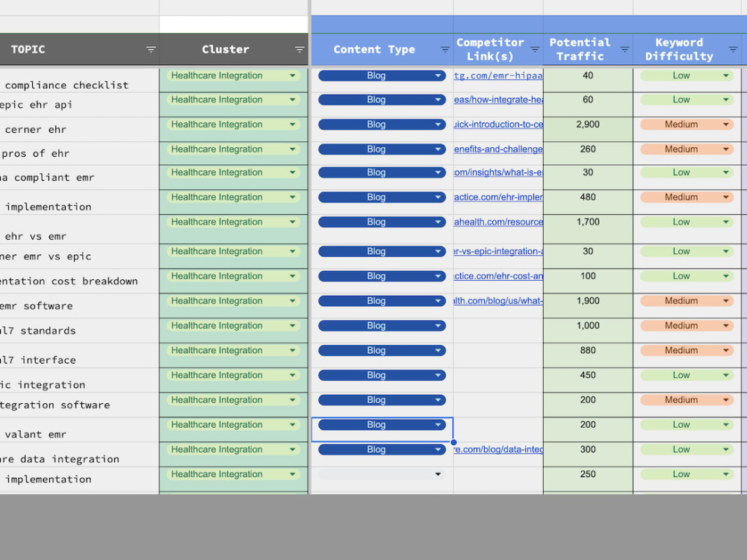The height and width of the screenshot is (560, 747).
Task: Select the traffic cell showing 880
Action: click(x=588, y=355)
